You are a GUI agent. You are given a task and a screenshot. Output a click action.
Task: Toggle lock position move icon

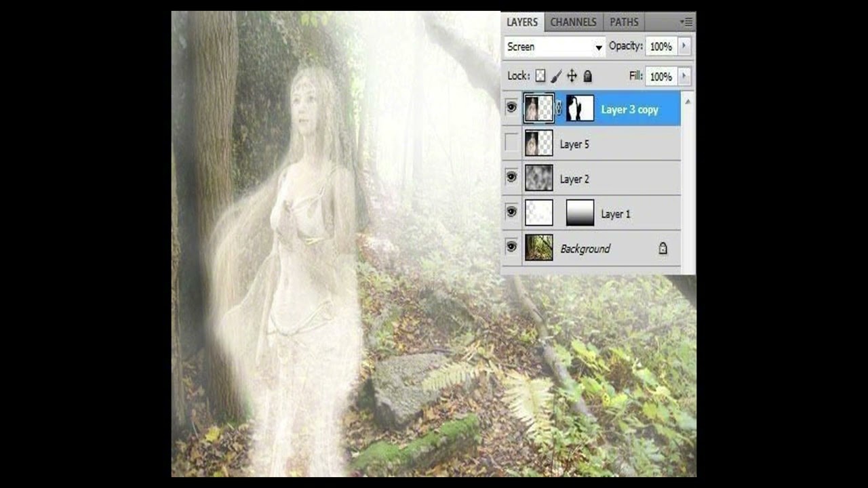pos(572,77)
